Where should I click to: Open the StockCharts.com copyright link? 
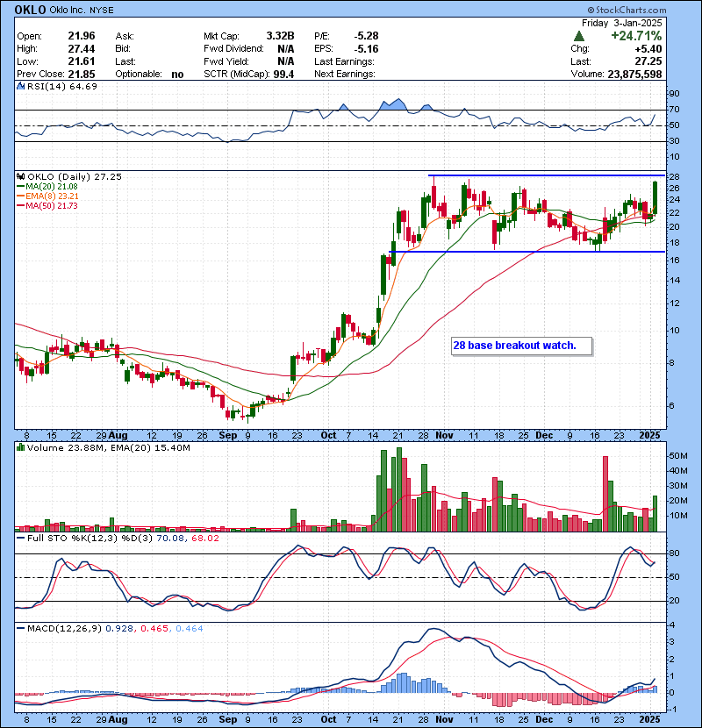tap(627, 10)
